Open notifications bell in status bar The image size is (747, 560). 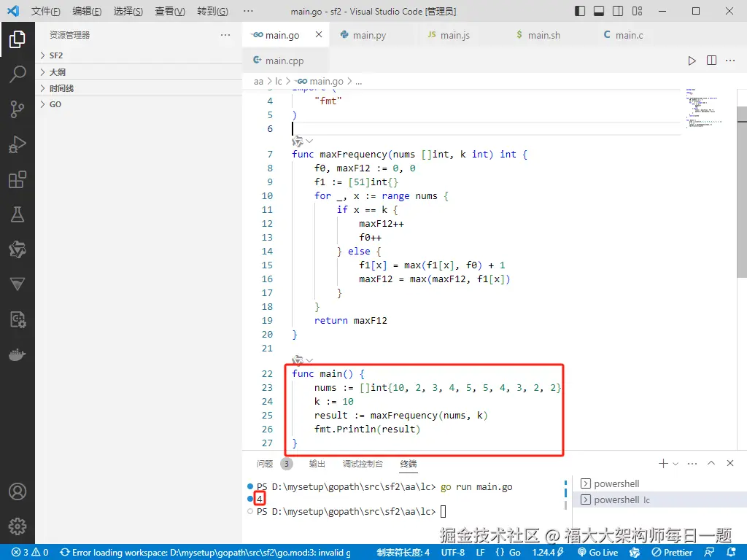[x=732, y=553]
